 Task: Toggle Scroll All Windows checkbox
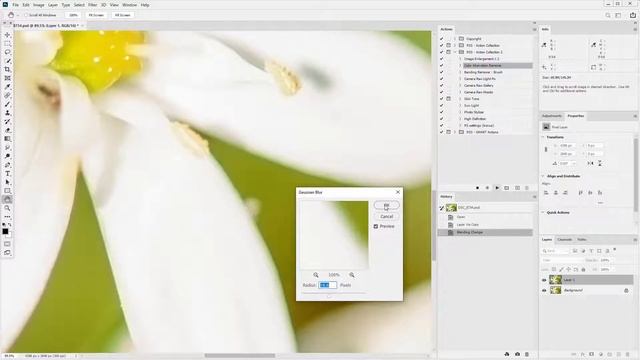[26, 15]
